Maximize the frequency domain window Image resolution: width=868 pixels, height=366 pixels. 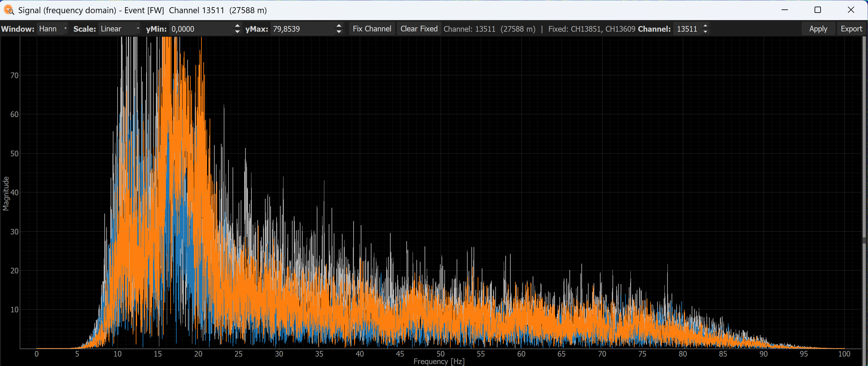click(817, 10)
